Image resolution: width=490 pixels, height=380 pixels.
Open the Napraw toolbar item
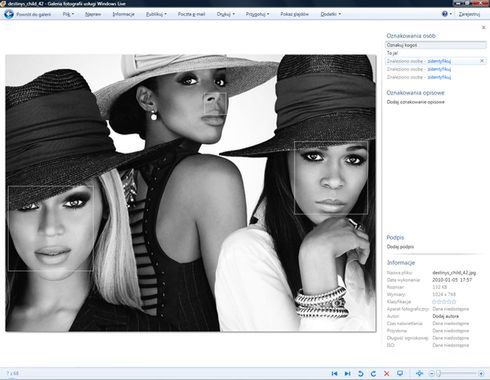[93, 14]
